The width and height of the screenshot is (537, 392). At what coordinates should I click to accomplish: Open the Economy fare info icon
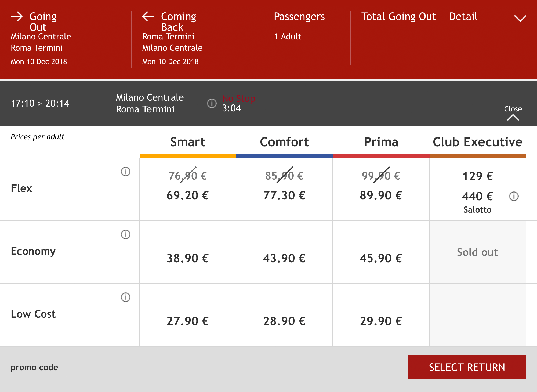(x=126, y=234)
